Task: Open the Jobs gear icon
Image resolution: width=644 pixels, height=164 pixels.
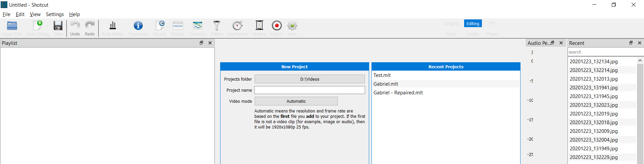Action: 292,25
